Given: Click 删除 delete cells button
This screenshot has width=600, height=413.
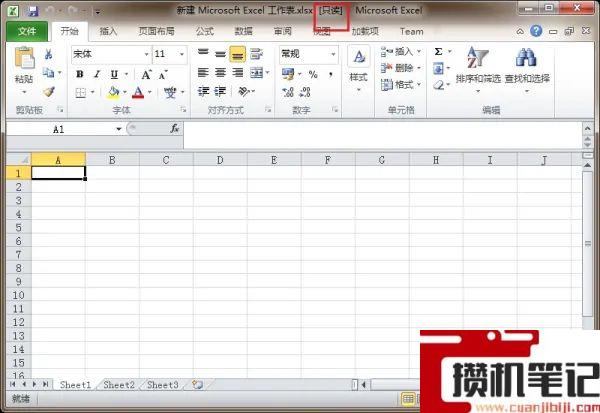Looking at the screenshot, I should tap(400, 68).
